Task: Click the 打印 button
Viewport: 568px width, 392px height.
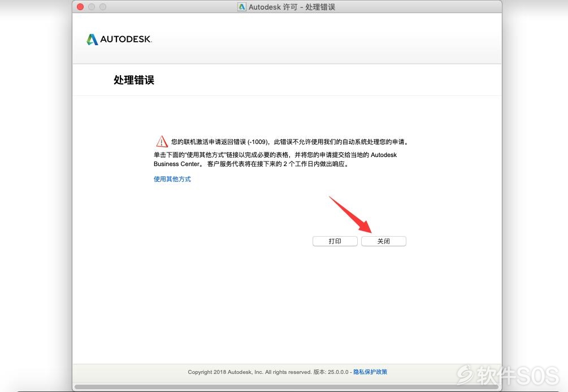Action: pos(335,241)
